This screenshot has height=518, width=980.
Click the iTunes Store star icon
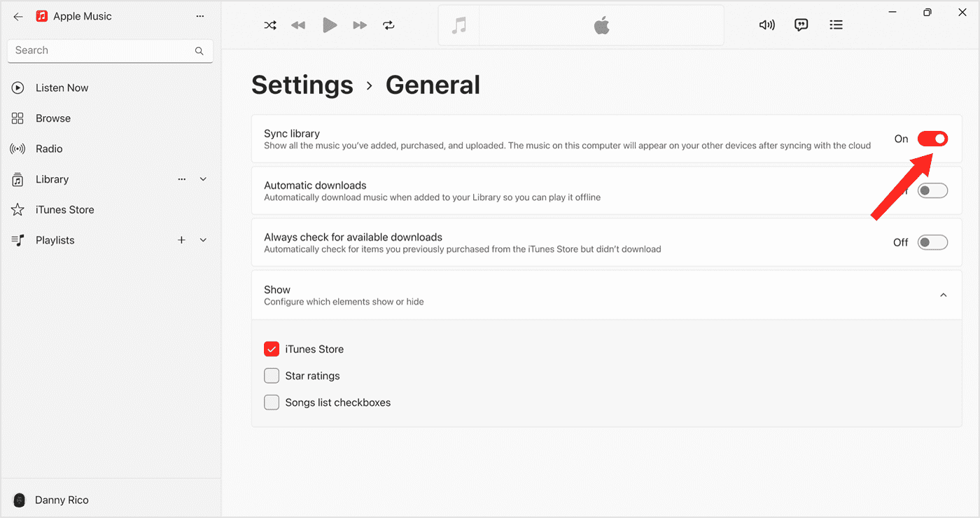[18, 210]
